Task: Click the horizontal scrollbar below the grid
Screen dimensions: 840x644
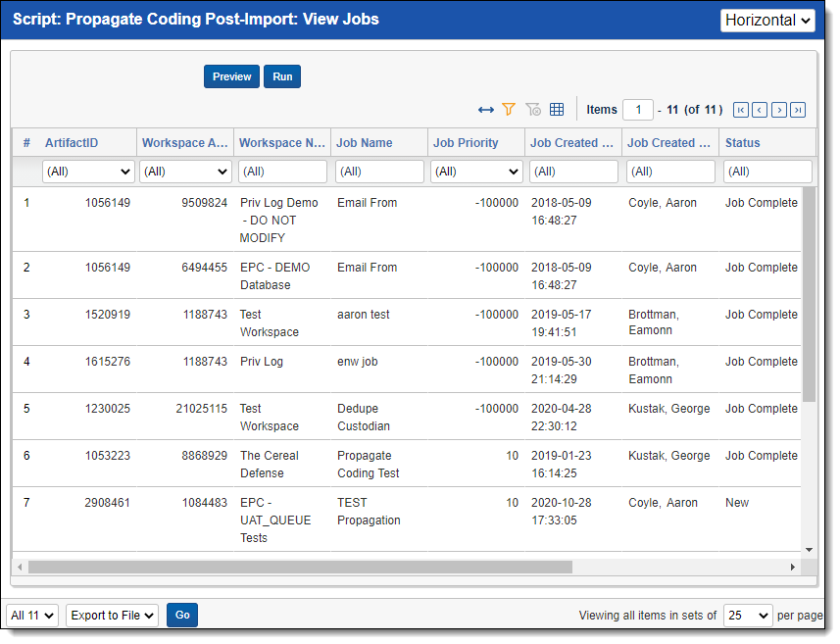Action: point(300,567)
